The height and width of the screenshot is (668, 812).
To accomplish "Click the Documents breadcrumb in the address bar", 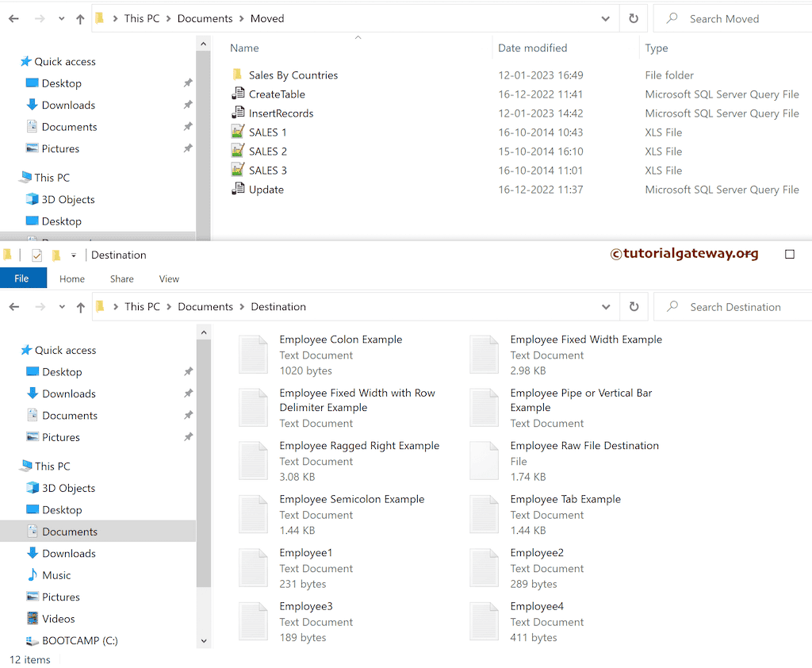I will point(205,306).
